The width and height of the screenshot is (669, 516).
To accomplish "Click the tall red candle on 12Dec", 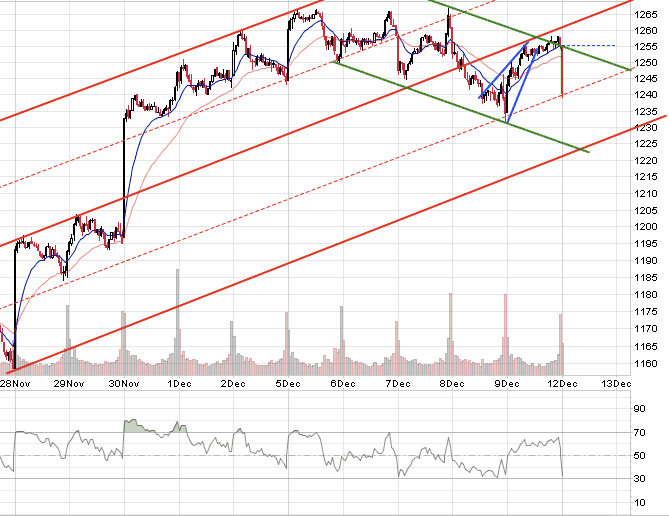I will tap(563, 72).
